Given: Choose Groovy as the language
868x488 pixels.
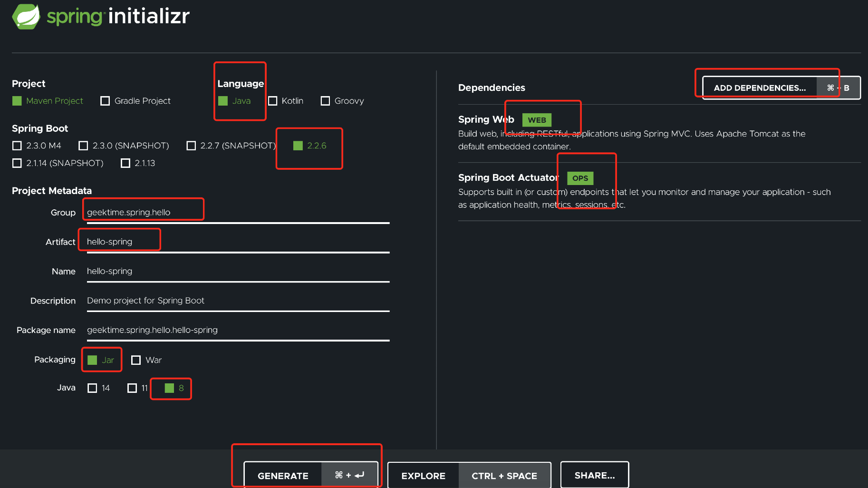Looking at the screenshot, I should (x=342, y=101).
